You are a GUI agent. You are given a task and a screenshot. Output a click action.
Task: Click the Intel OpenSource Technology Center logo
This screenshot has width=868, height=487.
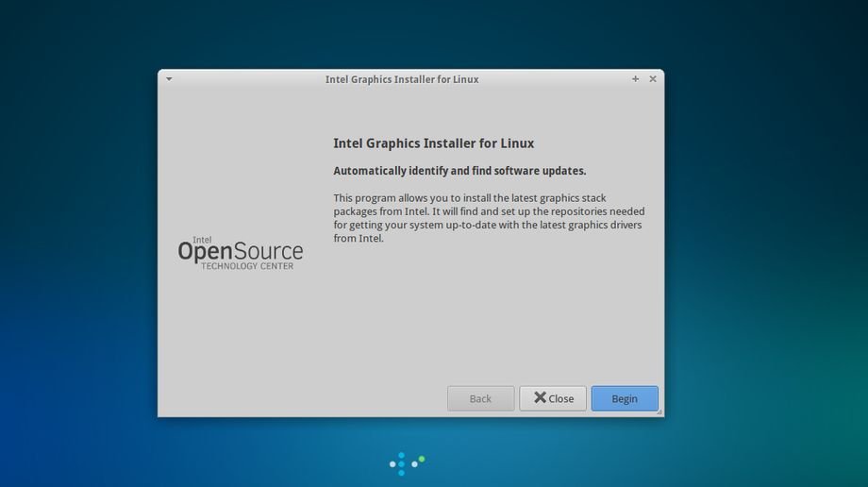point(241,253)
